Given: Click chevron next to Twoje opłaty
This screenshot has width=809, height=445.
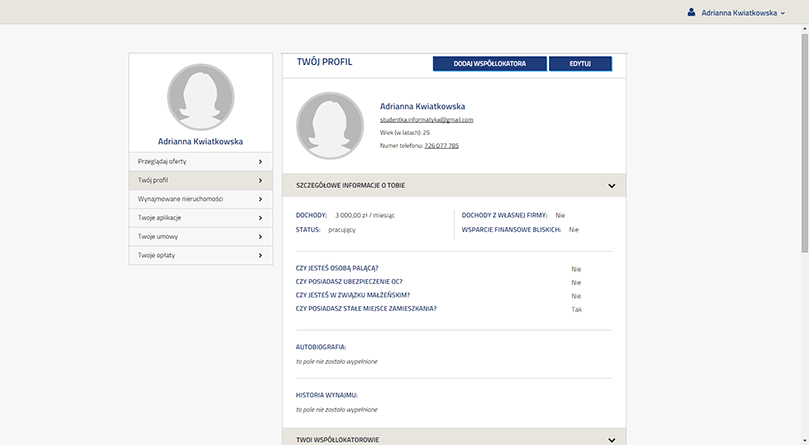Looking at the screenshot, I should coord(260,256).
